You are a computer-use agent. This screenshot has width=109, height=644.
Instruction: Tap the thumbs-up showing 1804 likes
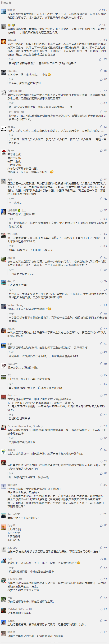pos(100,25)
